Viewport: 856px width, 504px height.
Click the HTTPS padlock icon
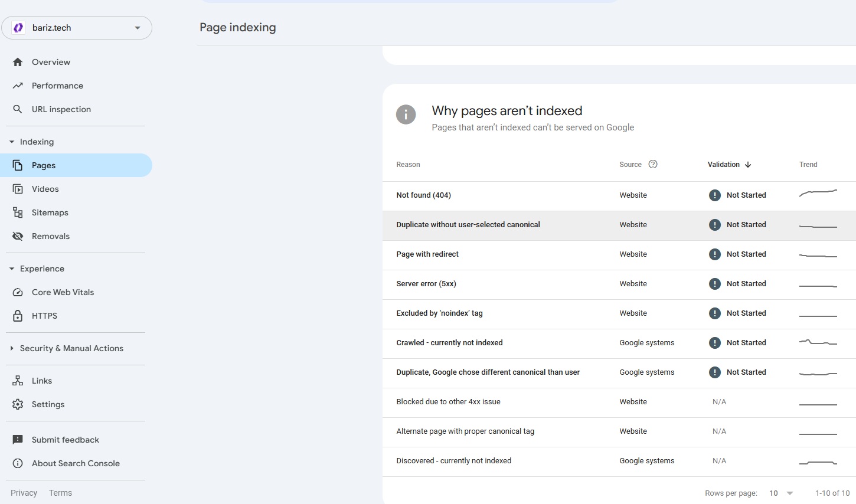(18, 316)
